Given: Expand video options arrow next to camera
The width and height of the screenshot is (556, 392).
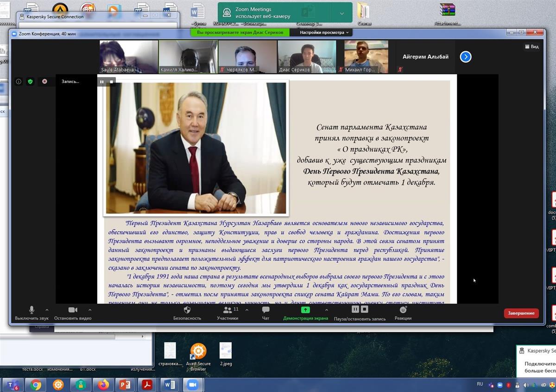Looking at the screenshot, I should pos(90,310).
